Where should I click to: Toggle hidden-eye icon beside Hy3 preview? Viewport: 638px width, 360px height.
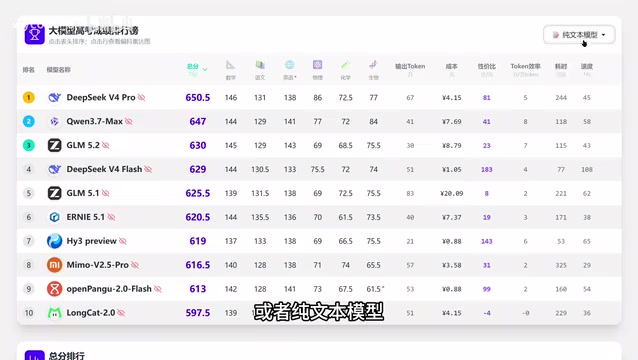(x=123, y=241)
